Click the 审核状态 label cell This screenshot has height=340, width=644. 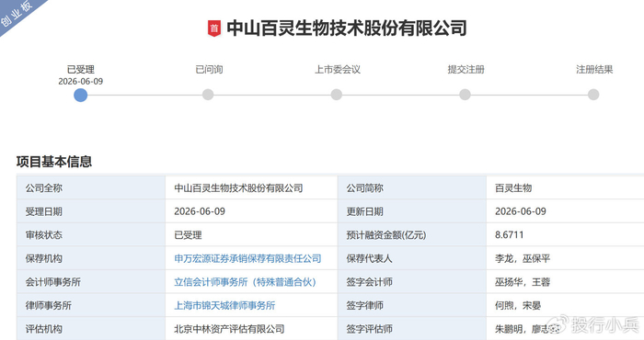[x=91, y=235]
